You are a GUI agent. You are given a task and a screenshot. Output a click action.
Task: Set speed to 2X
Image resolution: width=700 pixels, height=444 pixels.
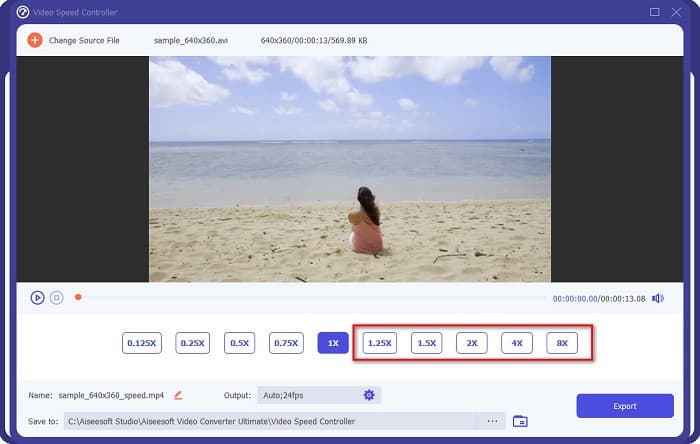[x=472, y=343]
